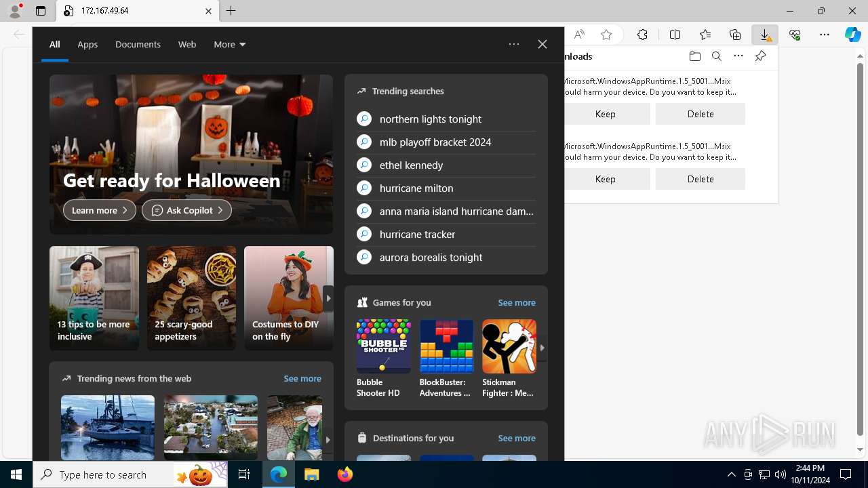Open the Copilot sidebar icon

click(x=853, y=35)
